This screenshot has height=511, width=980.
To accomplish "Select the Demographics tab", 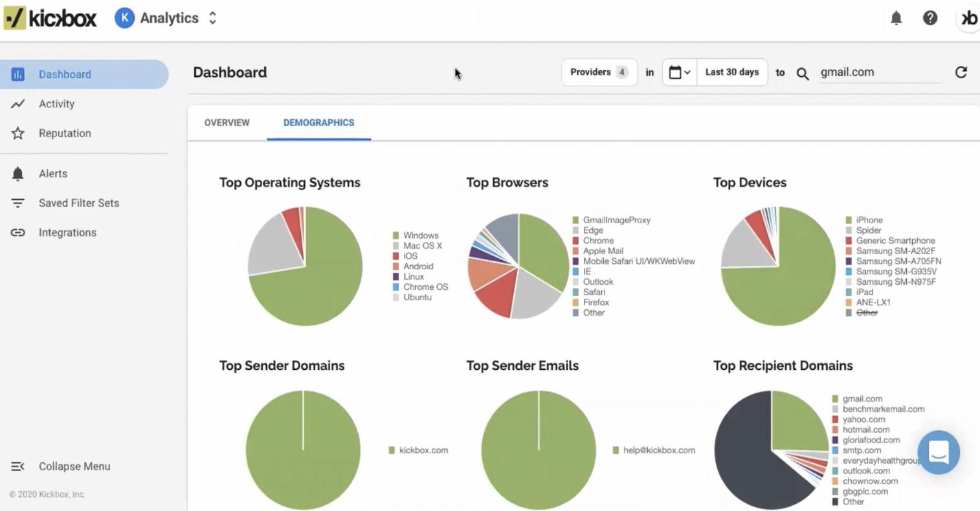I will (x=319, y=123).
